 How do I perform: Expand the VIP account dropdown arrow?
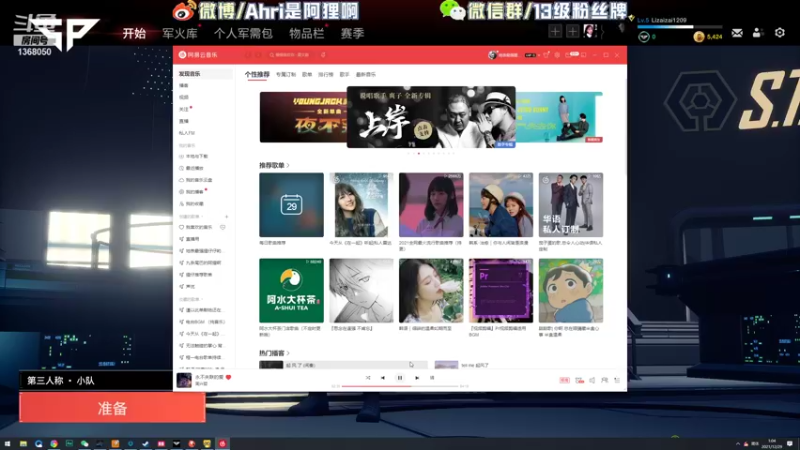(x=539, y=55)
